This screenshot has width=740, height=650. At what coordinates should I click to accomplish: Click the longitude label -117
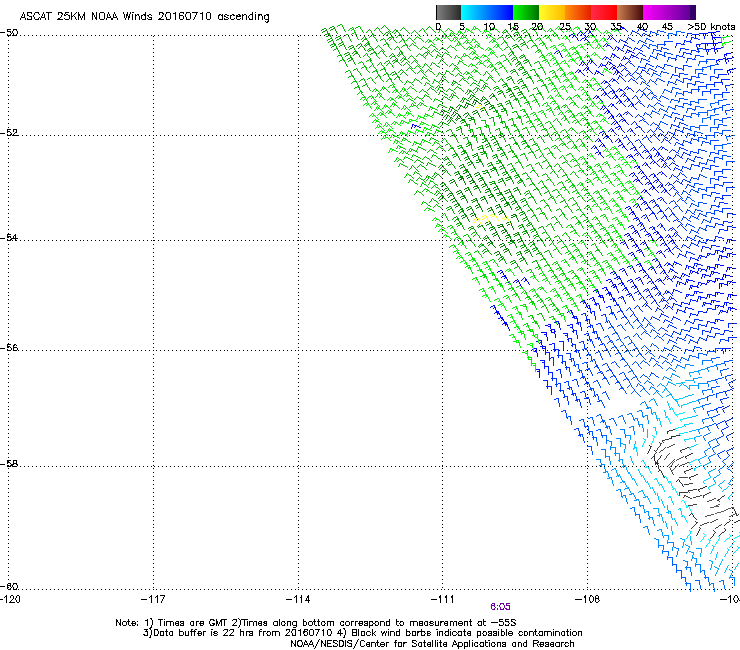[x=153, y=599]
